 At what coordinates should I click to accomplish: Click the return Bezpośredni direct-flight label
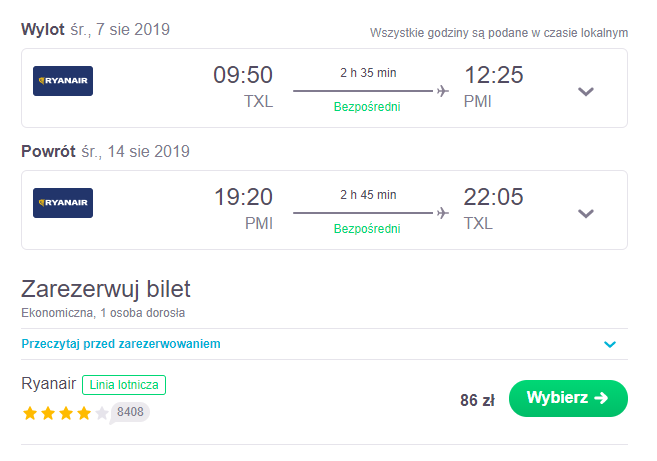click(x=367, y=229)
